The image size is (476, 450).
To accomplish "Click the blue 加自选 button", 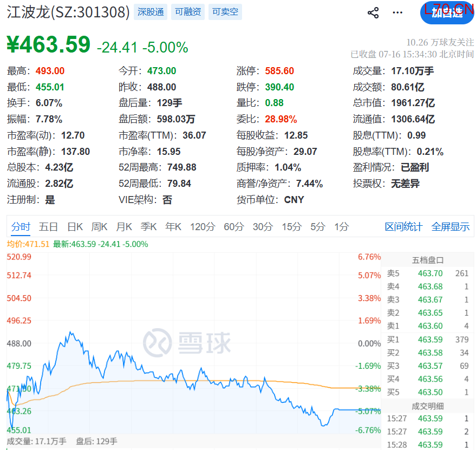I will pos(447,13).
